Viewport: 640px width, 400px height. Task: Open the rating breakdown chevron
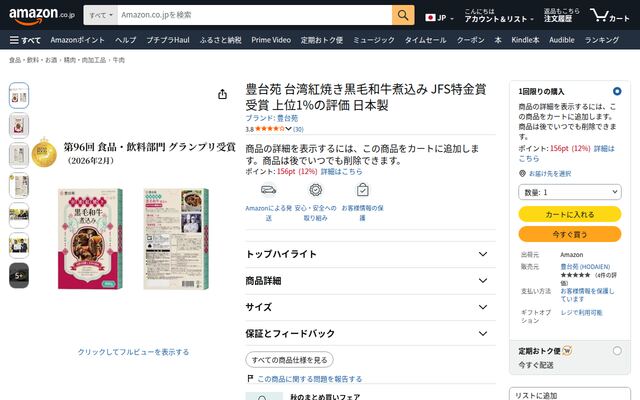coord(288,129)
